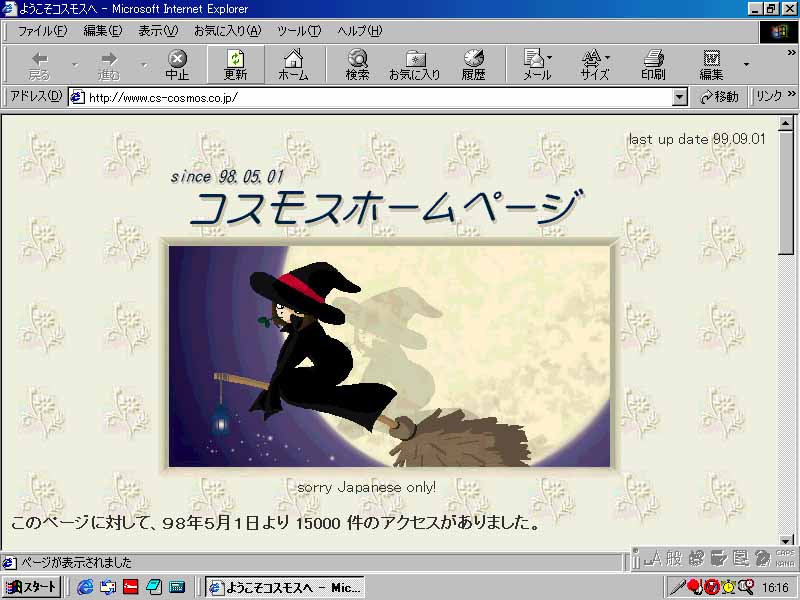
Task: Open the 検索 search pane
Action: coord(357,65)
